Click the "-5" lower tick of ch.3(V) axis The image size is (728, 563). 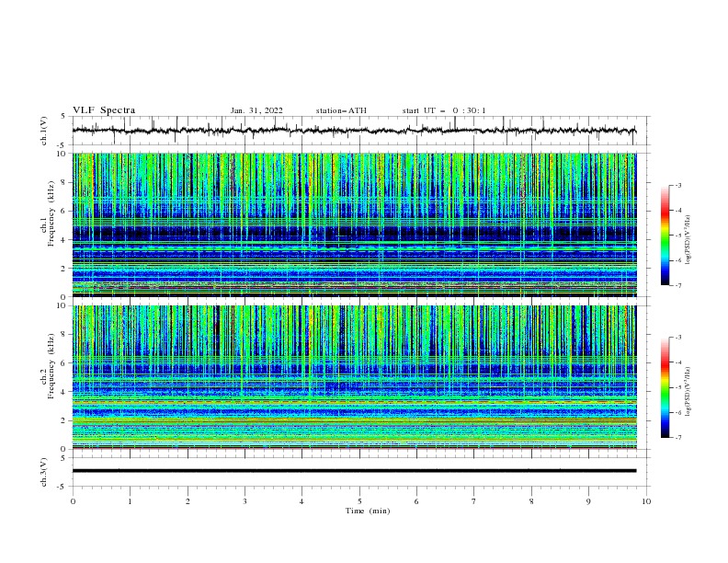coord(62,487)
